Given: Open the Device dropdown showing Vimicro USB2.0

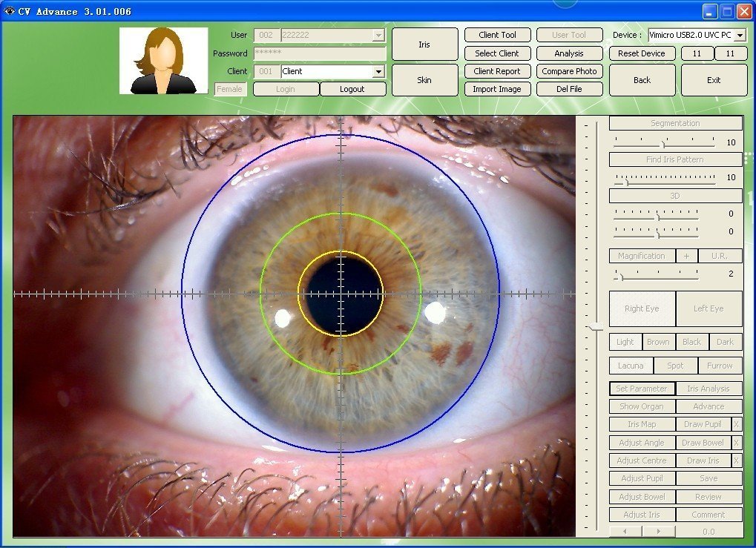Looking at the screenshot, I should pyautogui.click(x=742, y=34).
